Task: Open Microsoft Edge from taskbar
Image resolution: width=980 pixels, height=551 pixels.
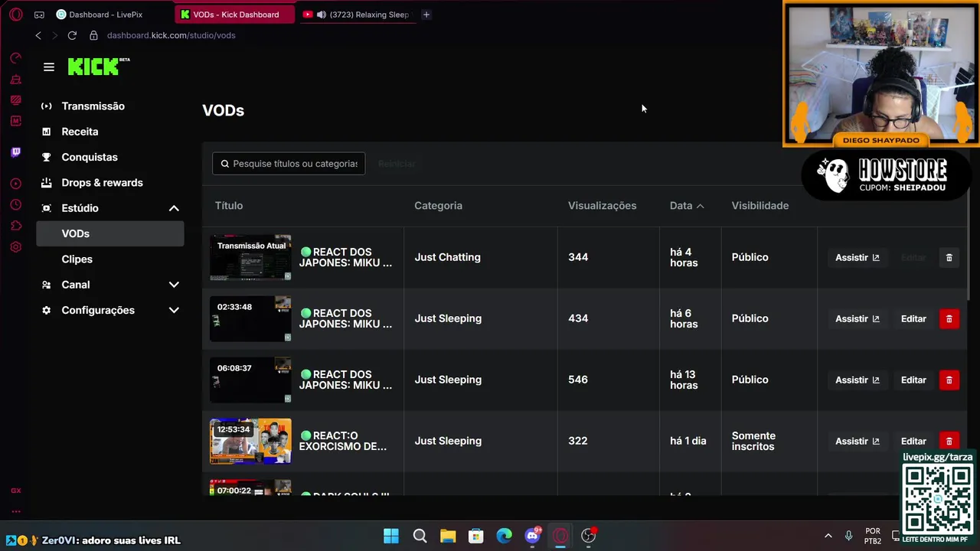Action: point(504,536)
